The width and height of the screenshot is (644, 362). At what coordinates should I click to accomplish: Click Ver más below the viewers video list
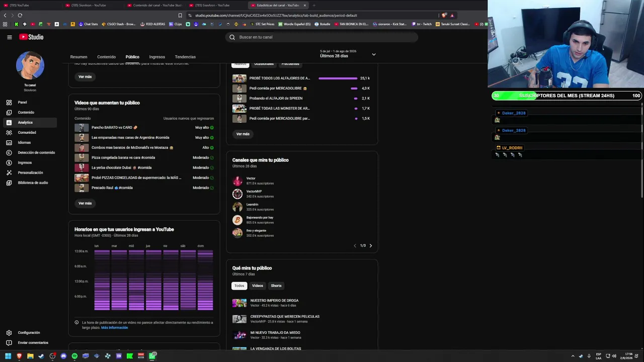click(243, 134)
